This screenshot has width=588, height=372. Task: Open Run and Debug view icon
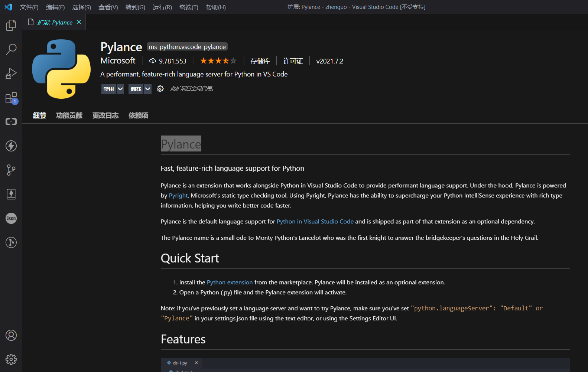click(11, 74)
